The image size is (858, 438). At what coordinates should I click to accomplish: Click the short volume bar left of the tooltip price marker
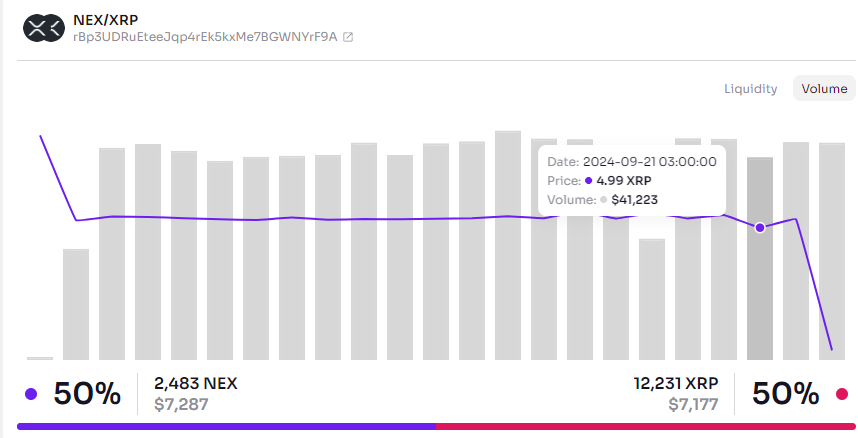(x=652, y=299)
